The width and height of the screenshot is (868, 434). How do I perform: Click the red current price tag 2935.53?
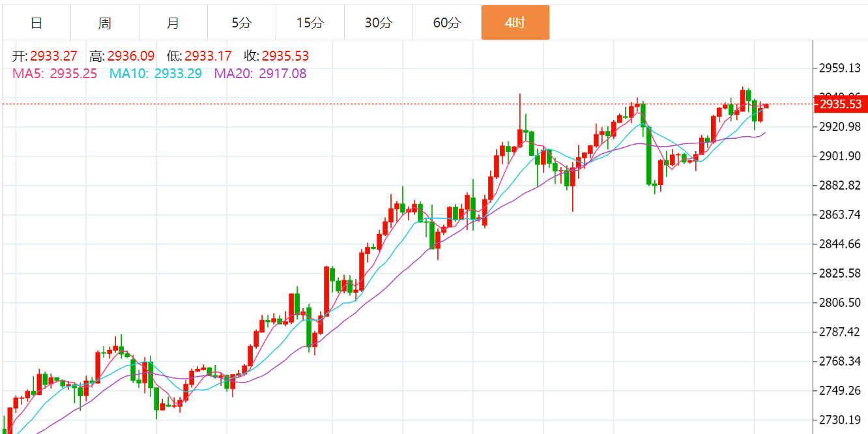pos(841,104)
